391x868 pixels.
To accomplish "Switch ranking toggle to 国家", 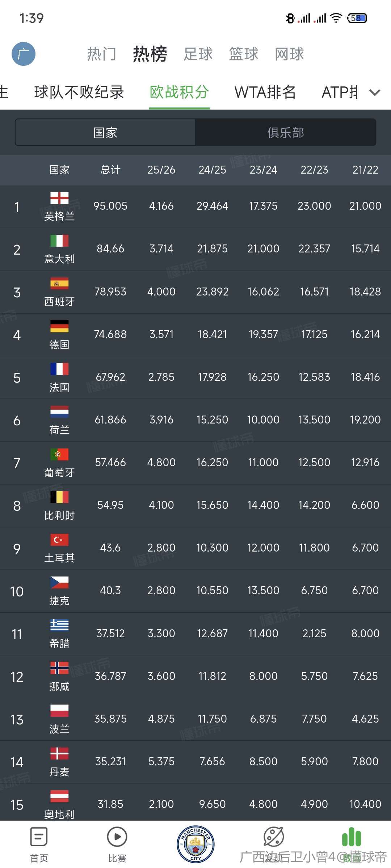I will [105, 132].
